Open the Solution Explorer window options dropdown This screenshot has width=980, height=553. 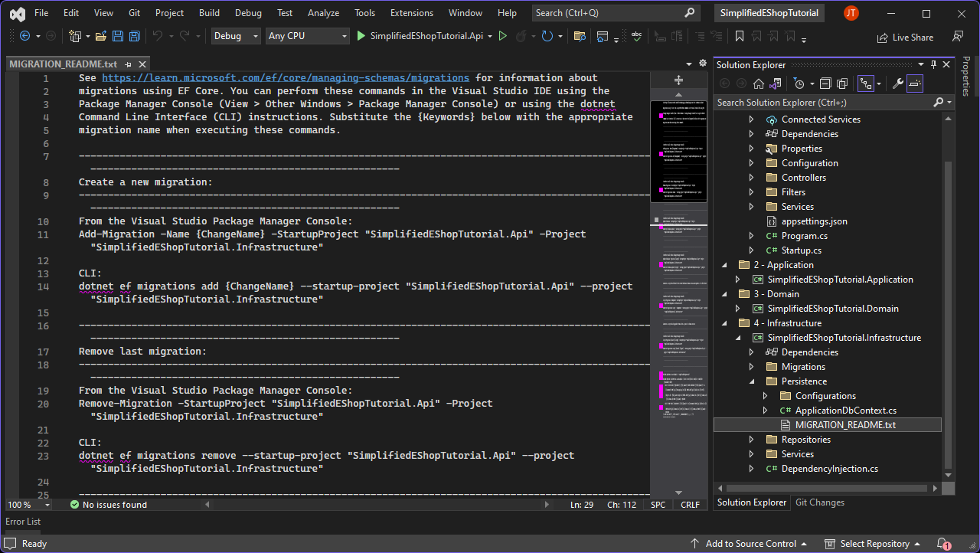pyautogui.click(x=920, y=65)
